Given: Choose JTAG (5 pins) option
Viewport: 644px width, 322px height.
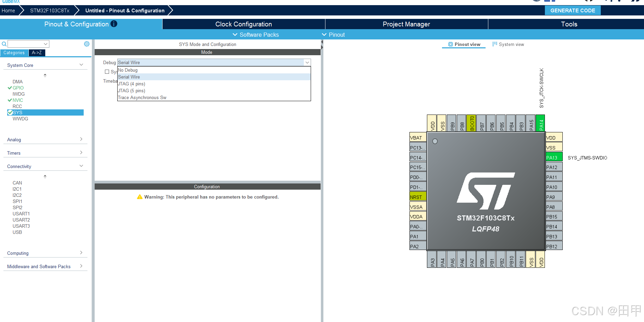Looking at the screenshot, I should [214, 91].
